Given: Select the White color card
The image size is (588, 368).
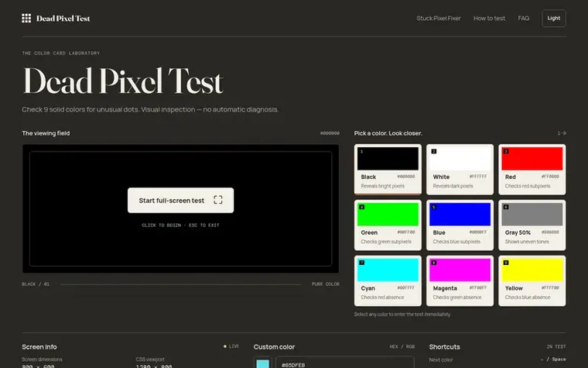Looking at the screenshot, I should [460, 170].
